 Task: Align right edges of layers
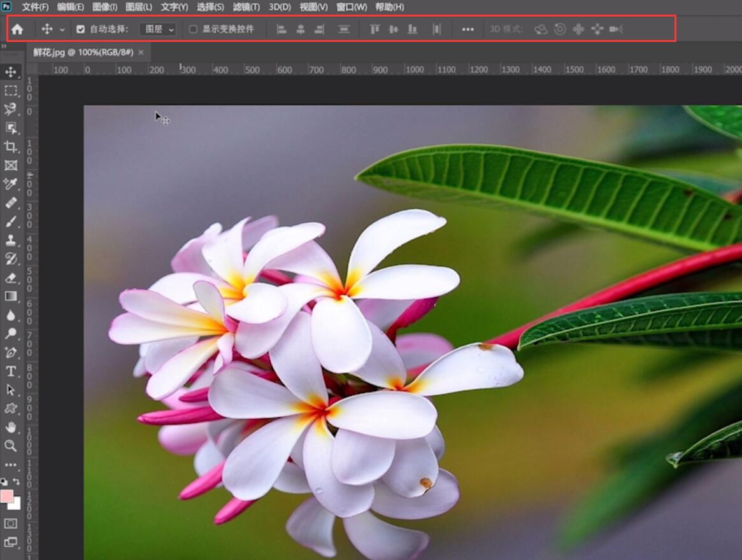320,29
